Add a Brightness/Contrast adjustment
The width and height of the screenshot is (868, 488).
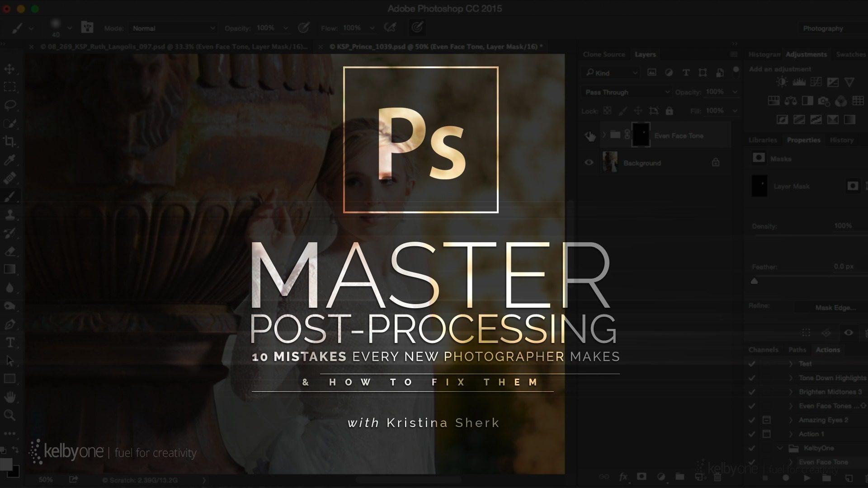[782, 82]
